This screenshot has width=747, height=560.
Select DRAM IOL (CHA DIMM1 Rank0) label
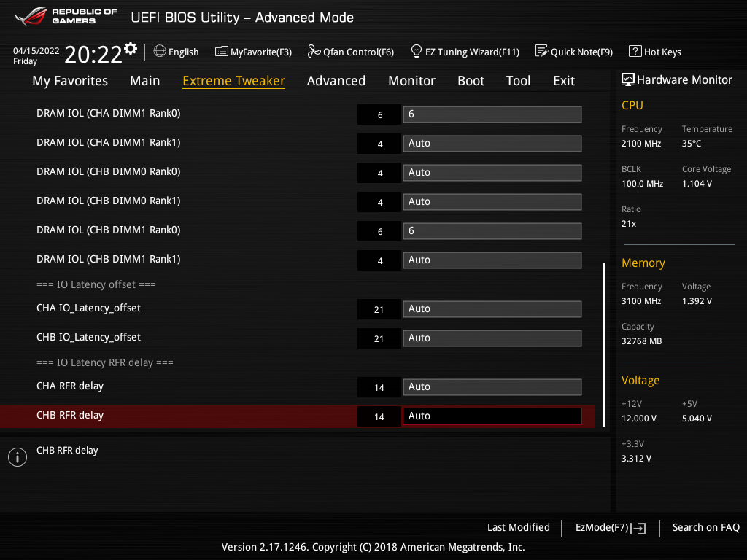click(109, 113)
